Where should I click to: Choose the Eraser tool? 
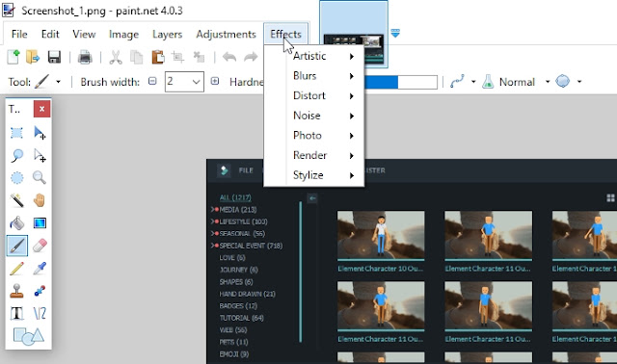(x=40, y=246)
